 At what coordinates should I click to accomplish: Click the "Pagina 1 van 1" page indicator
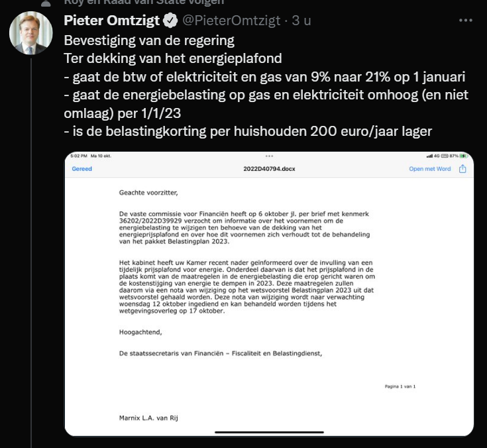coord(400,386)
